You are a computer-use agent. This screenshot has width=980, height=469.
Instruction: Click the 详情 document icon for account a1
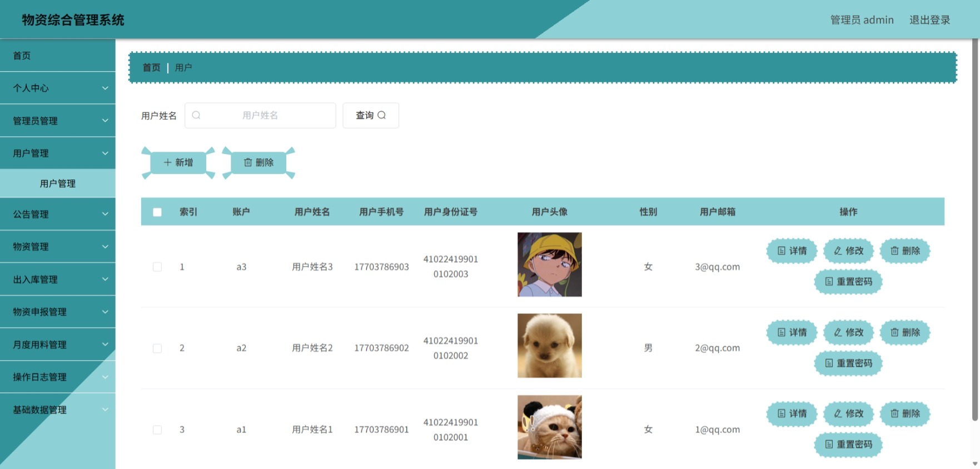coord(782,413)
